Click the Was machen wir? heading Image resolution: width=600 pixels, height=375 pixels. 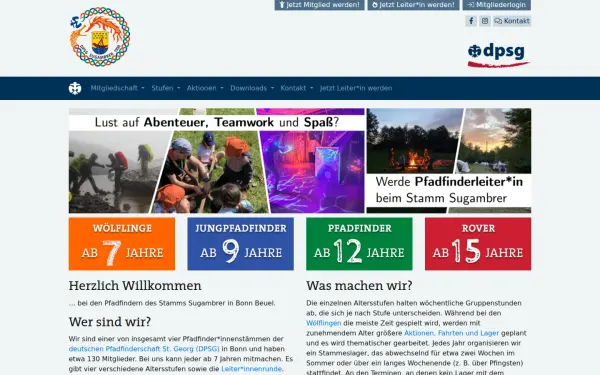[359, 286]
